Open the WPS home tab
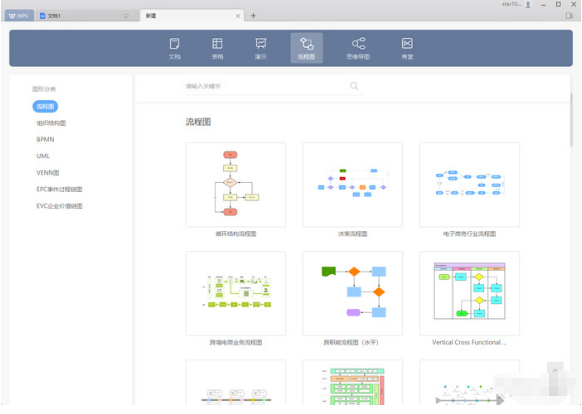The image size is (582, 414). click(19, 16)
